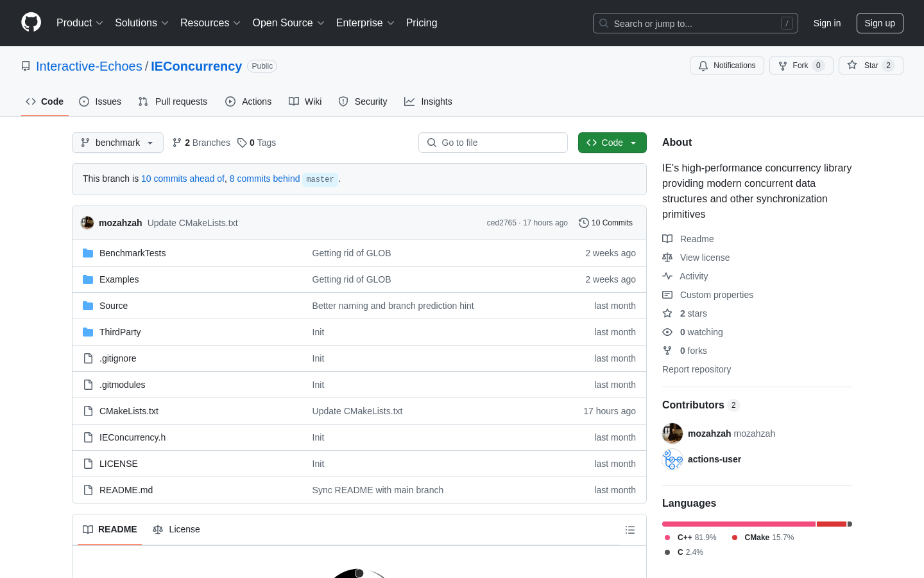Expand the green Code dropdown button
The height and width of the screenshot is (578, 924).
tap(612, 143)
